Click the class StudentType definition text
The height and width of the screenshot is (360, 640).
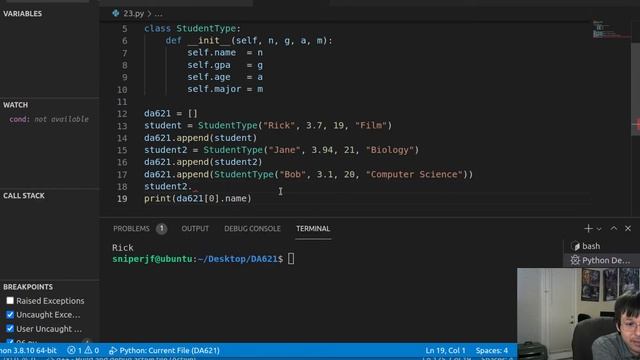[192, 29]
